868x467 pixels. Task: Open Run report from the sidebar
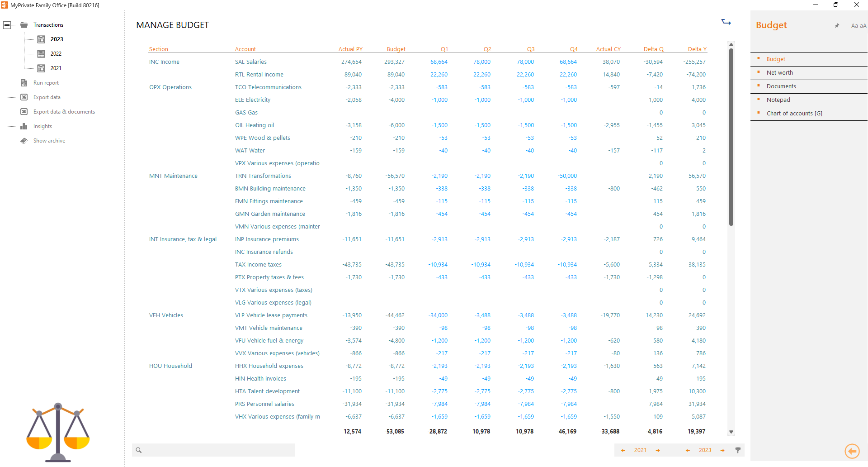47,82
